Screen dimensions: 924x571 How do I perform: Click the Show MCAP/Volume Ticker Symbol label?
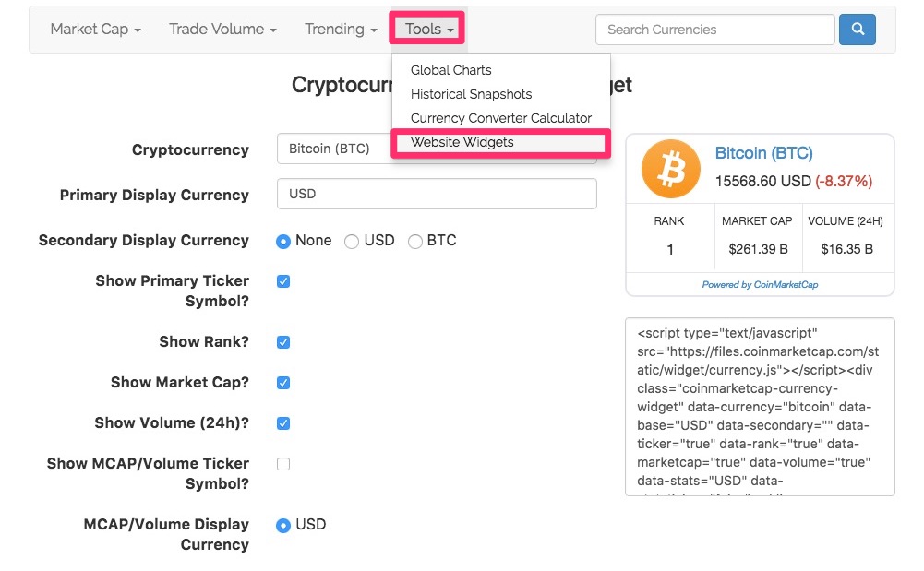[148, 473]
